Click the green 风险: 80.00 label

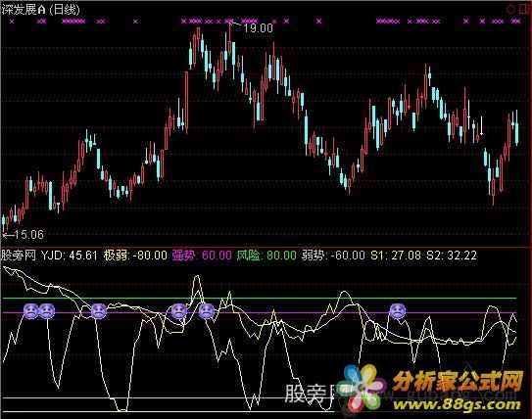266,256
